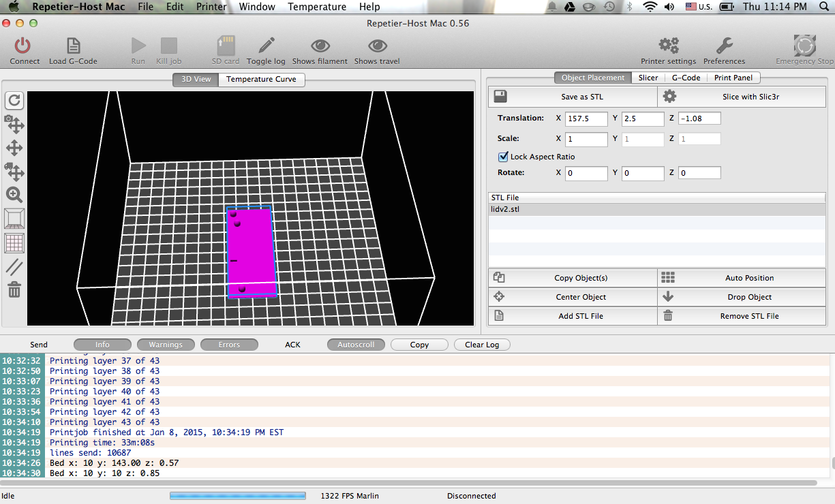Toggle the Autoscroll log option

tap(356, 345)
